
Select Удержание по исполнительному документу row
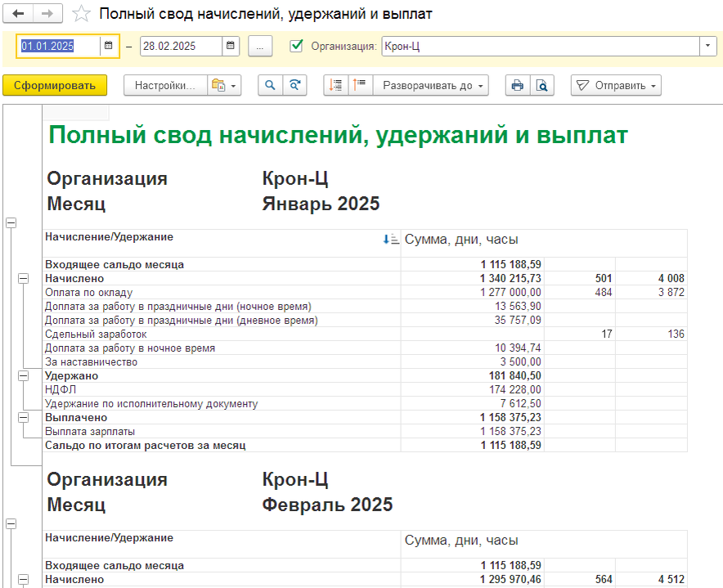click(x=365, y=403)
